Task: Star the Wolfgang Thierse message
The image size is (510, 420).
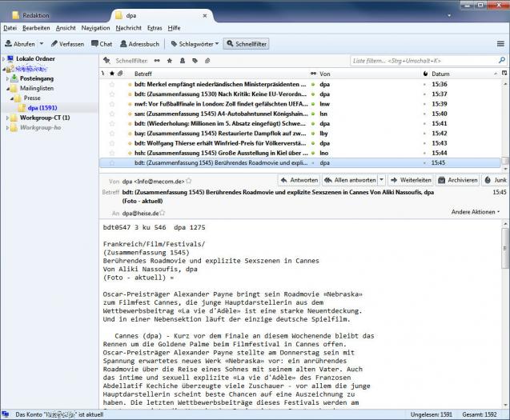Action: [112, 143]
